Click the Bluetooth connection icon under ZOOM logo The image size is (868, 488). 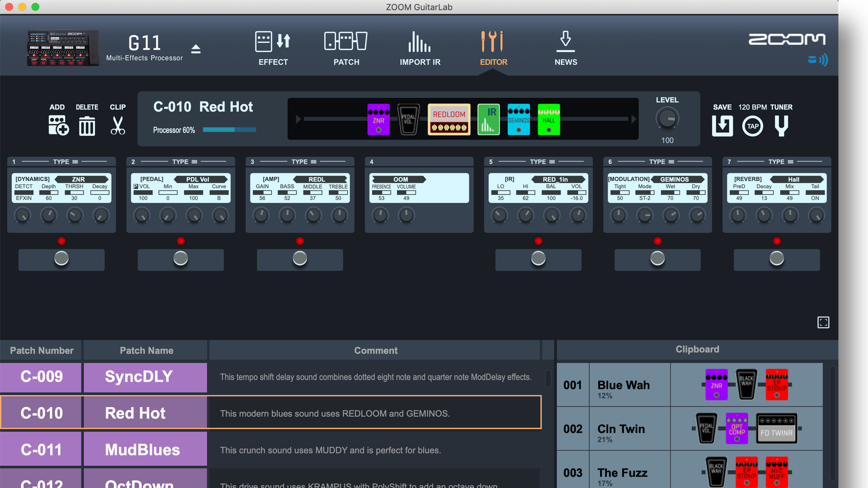coord(818,60)
